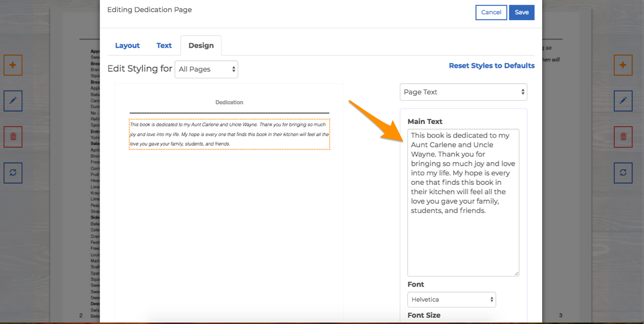
Task: Click the left blue refresh icon
Action: 13,173
